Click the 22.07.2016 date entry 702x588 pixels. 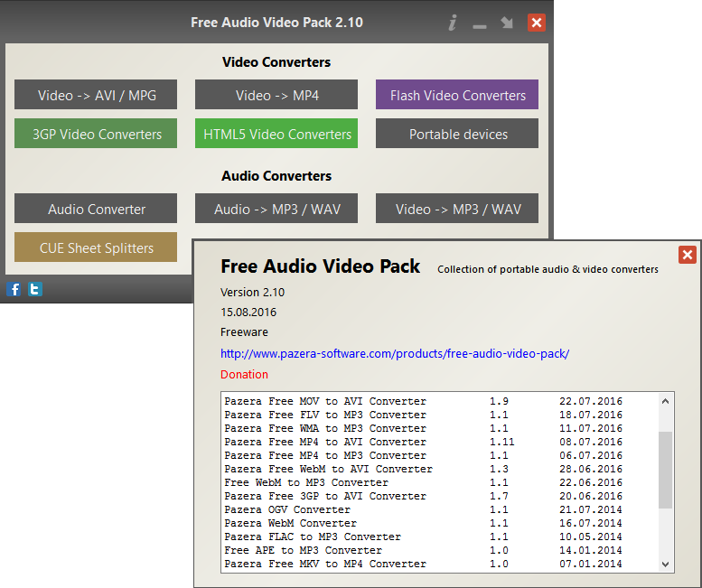click(591, 401)
